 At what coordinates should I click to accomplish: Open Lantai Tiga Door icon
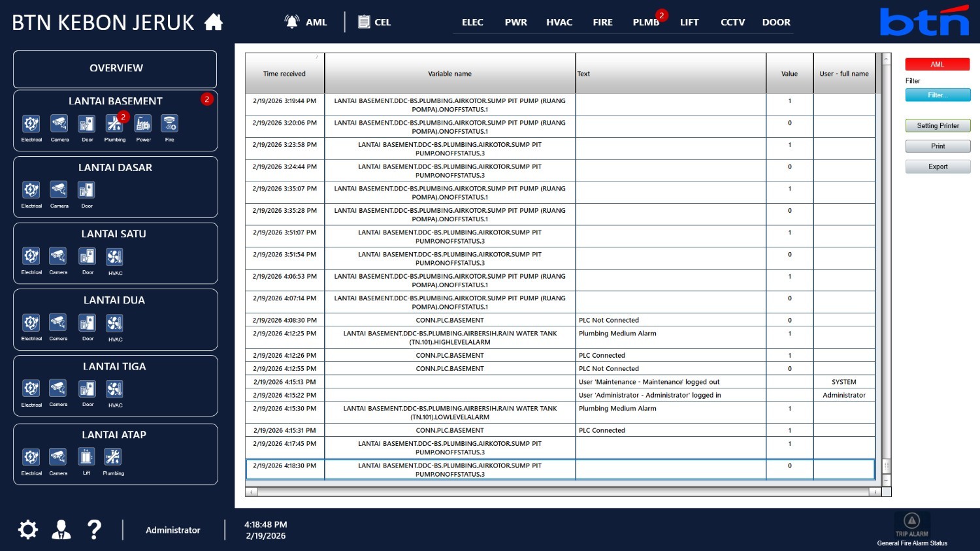pyautogui.click(x=88, y=389)
